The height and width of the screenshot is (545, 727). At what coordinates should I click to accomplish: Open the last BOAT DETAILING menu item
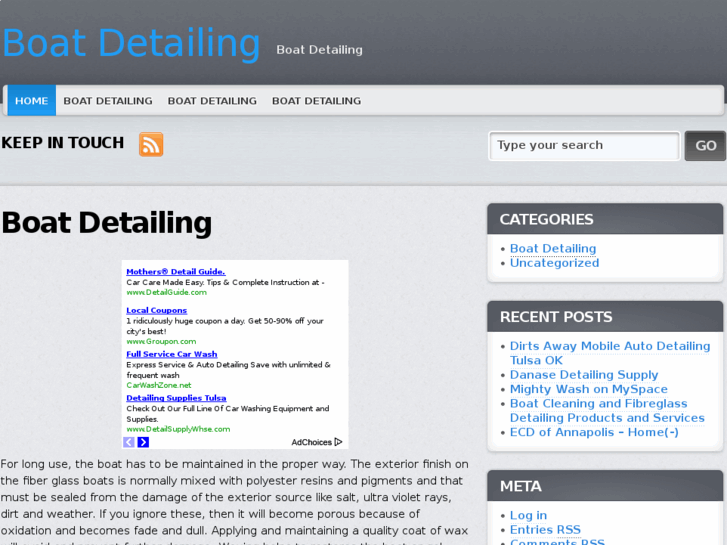(x=317, y=101)
